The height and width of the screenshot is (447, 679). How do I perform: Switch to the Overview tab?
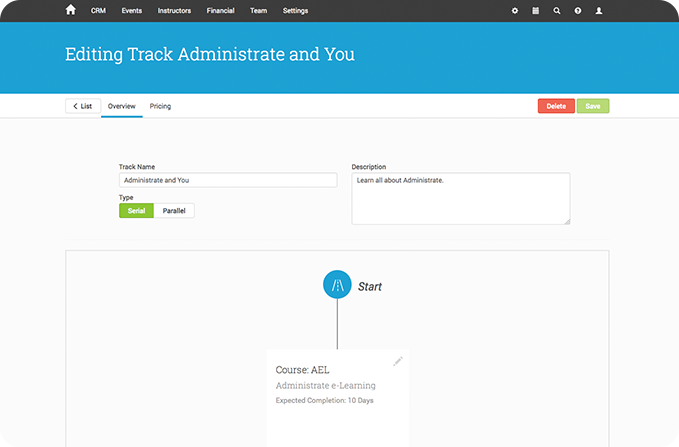point(122,106)
